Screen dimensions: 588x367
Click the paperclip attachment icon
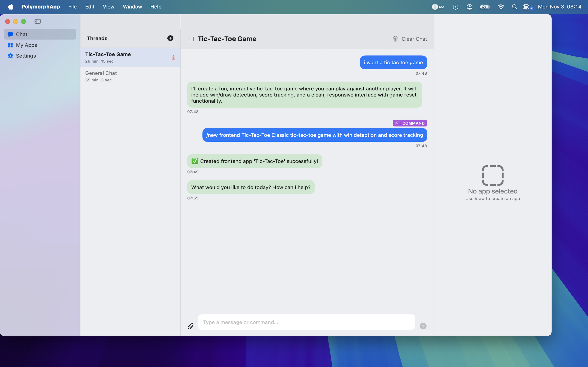[191, 326]
